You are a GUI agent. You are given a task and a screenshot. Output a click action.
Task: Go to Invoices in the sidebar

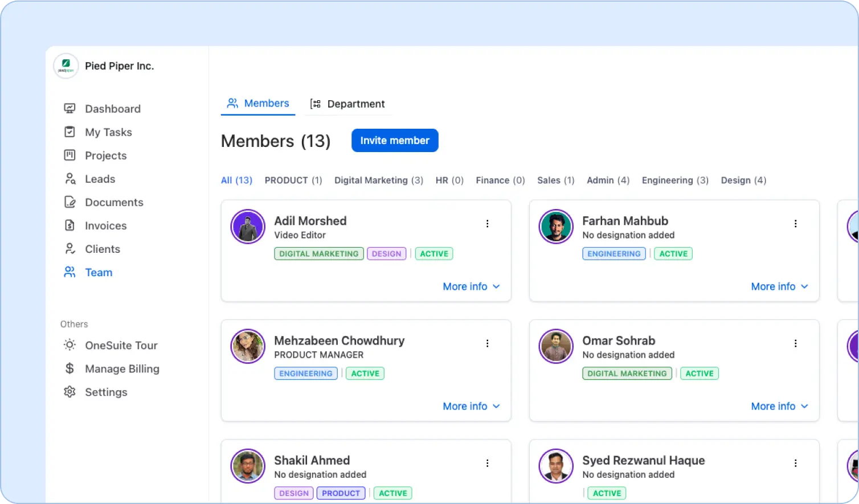coord(106,226)
